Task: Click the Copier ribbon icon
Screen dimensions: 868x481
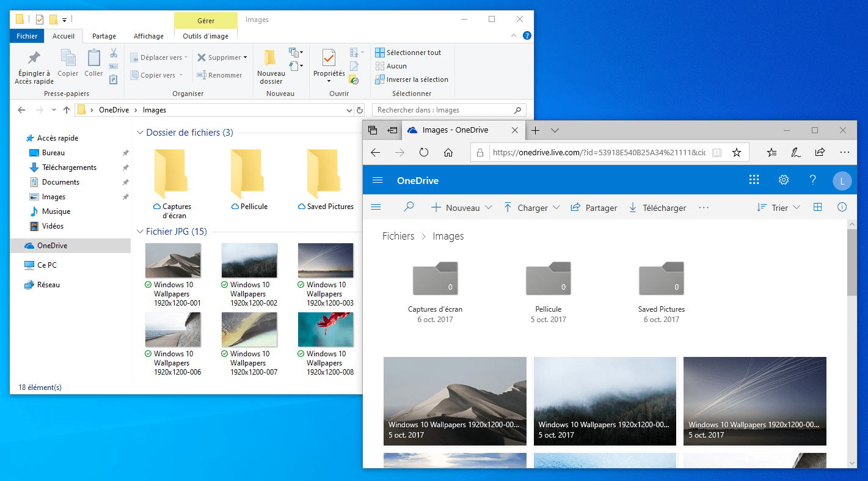Action: click(x=68, y=64)
